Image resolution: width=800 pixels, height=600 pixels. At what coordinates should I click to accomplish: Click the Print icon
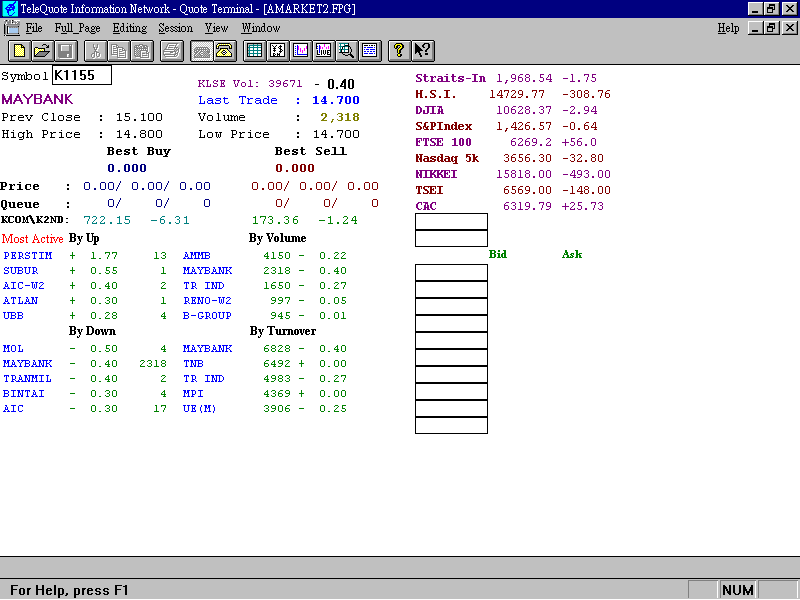coord(172,51)
